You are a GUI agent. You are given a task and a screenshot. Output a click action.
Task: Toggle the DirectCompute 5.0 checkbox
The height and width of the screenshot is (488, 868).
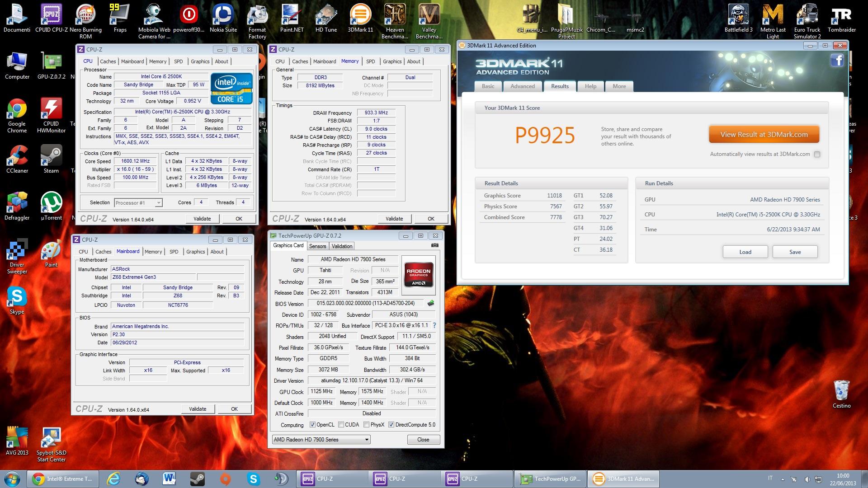coord(392,425)
